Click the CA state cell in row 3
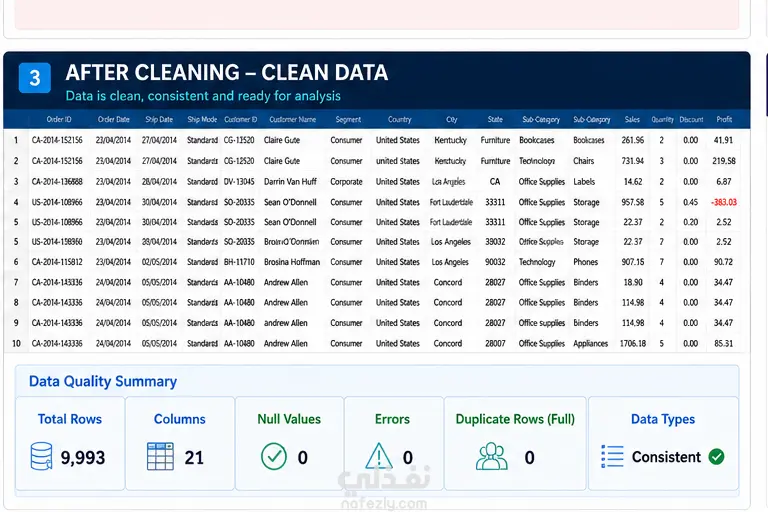The image size is (768, 512). [x=495, y=181]
